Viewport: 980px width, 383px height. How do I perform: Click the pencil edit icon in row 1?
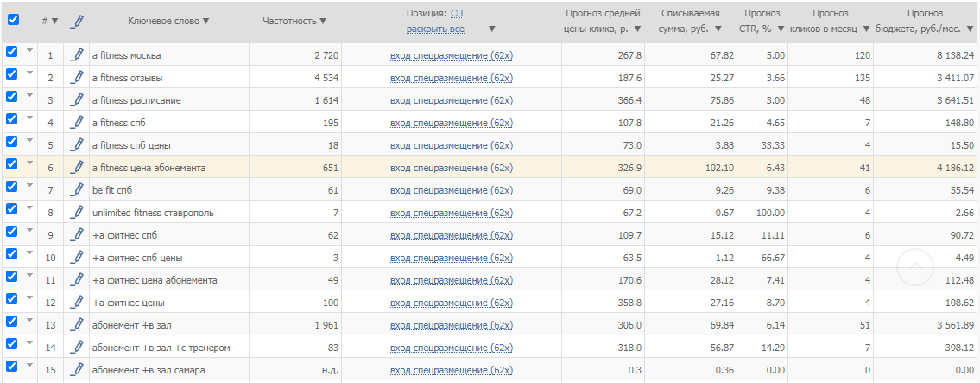tap(76, 55)
